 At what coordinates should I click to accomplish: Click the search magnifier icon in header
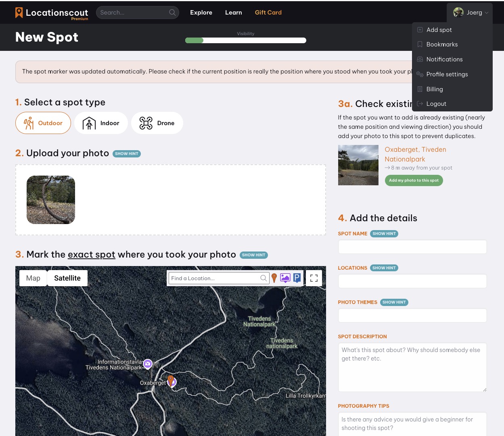tap(172, 13)
